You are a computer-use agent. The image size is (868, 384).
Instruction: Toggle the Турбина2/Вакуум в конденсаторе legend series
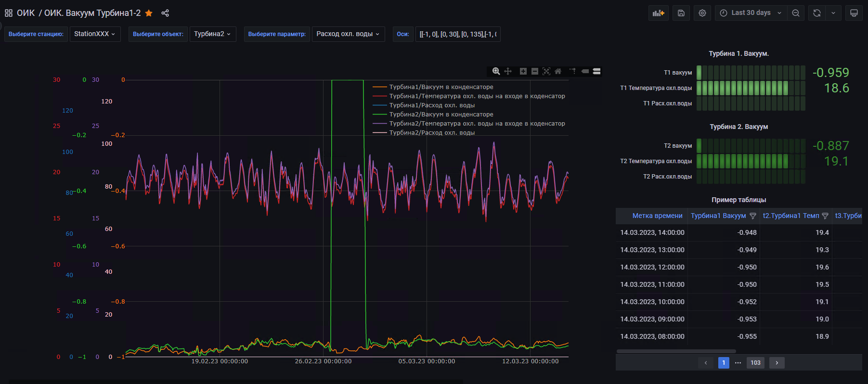point(441,115)
